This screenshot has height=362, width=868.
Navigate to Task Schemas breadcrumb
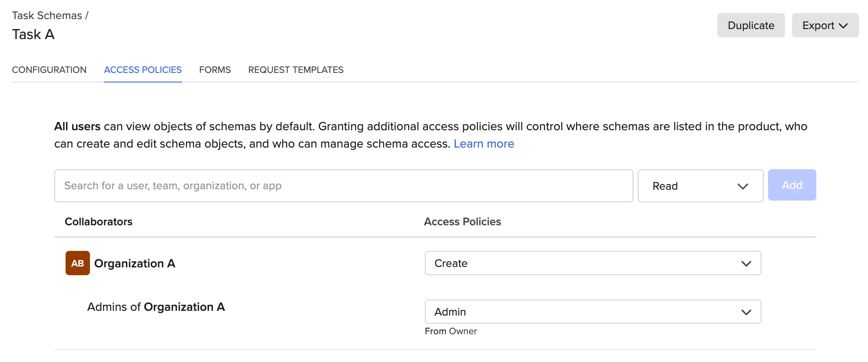pos(47,16)
